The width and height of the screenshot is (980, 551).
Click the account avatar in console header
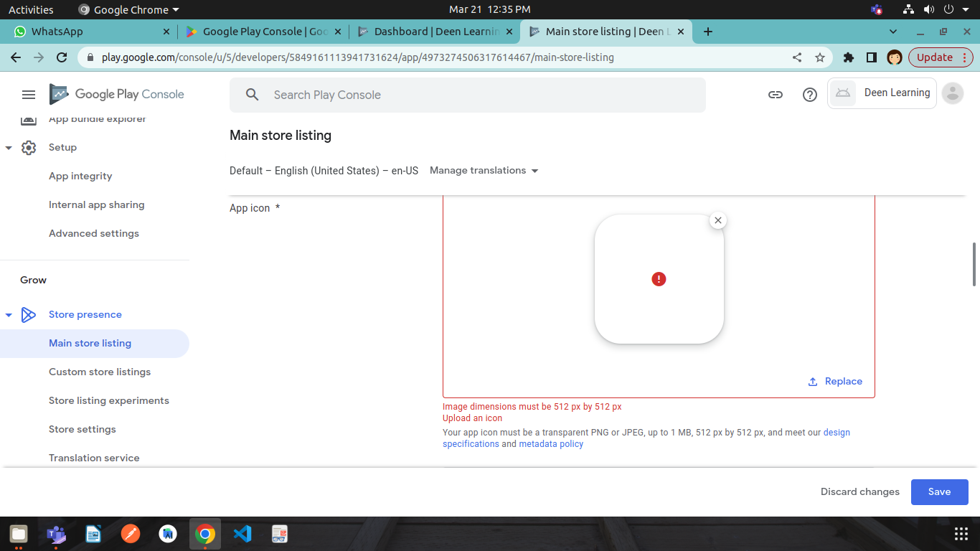click(x=953, y=93)
